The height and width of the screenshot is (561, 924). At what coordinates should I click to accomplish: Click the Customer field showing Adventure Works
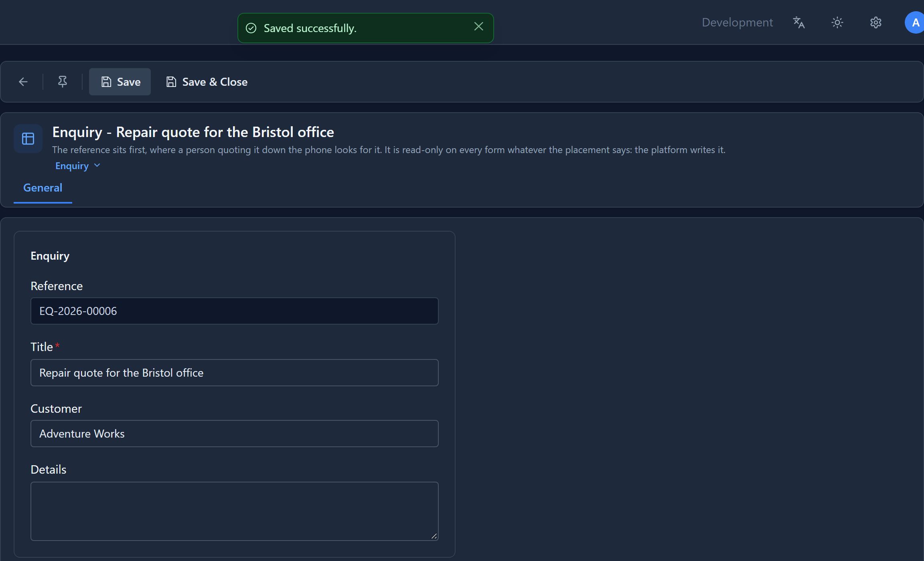[x=235, y=434]
